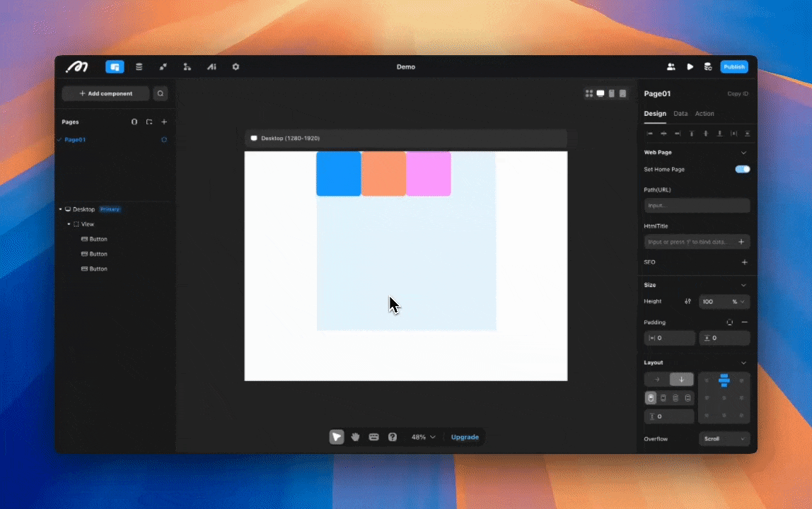Select second distribution mode in Layout

(663, 398)
